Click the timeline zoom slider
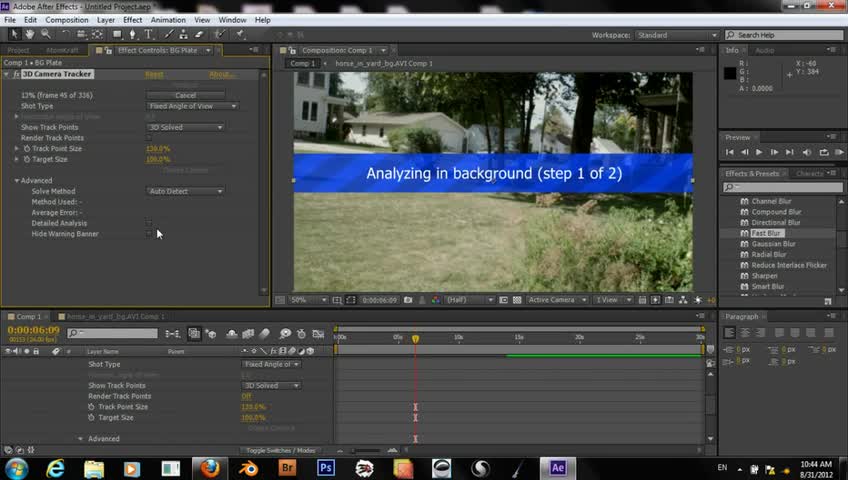The height and width of the screenshot is (480, 848). (x=360, y=449)
